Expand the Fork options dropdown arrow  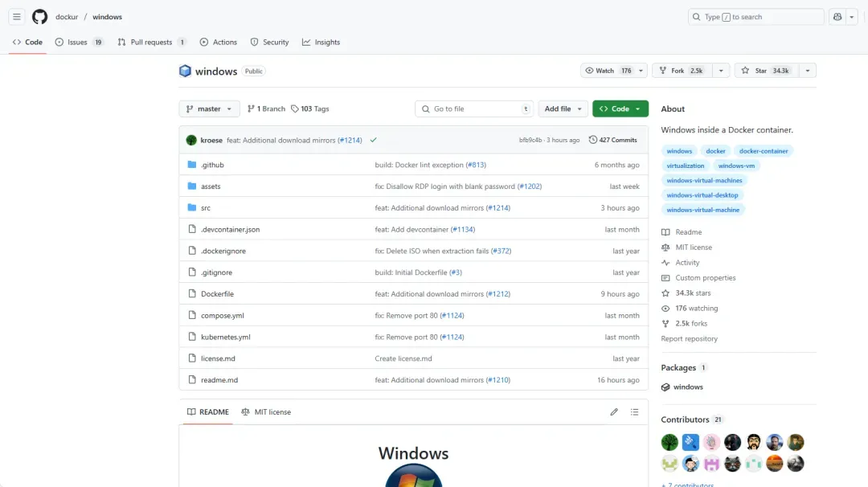coord(721,71)
